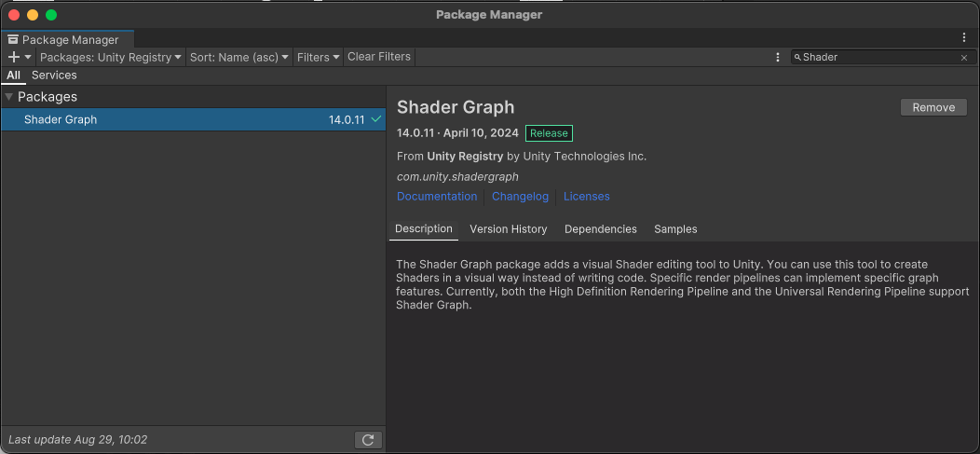Viewport: 980px width, 454px height.
Task: Click the Remove button
Action: coord(933,107)
